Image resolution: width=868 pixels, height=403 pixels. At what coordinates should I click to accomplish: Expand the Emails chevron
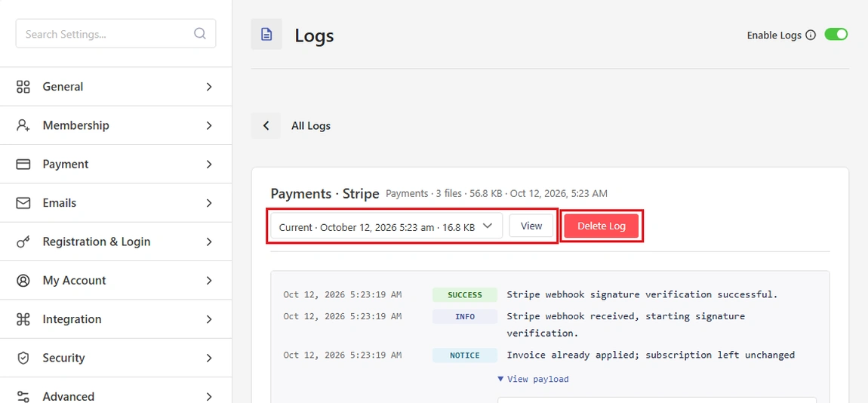pos(208,203)
